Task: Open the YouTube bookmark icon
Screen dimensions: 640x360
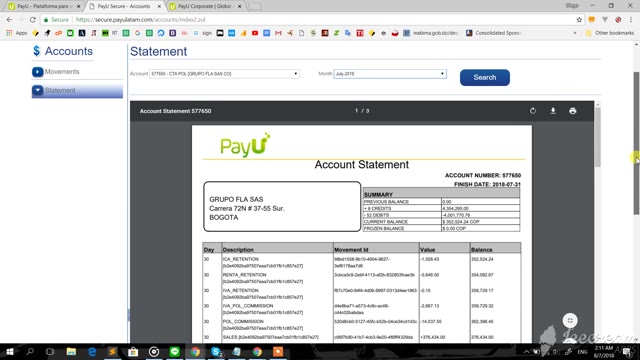Action: (x=255, y=33)
